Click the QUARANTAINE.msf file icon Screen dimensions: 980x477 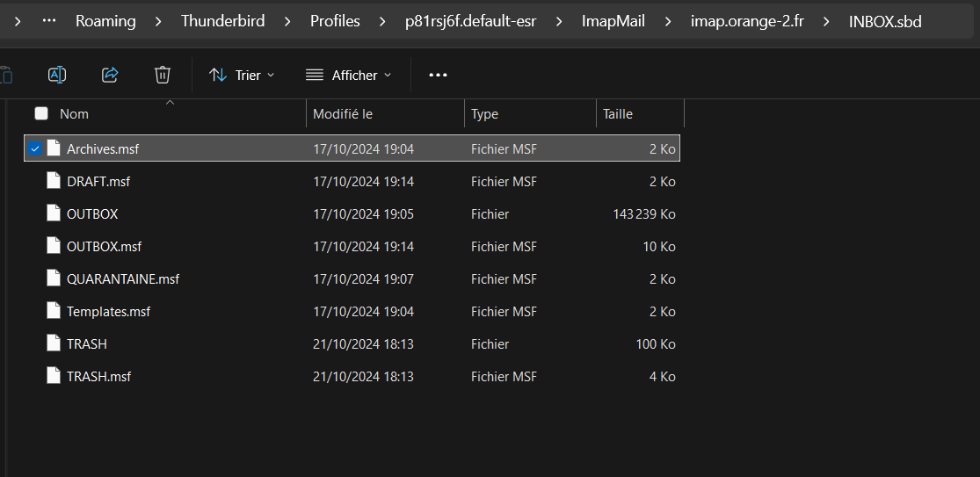(54, 278)
